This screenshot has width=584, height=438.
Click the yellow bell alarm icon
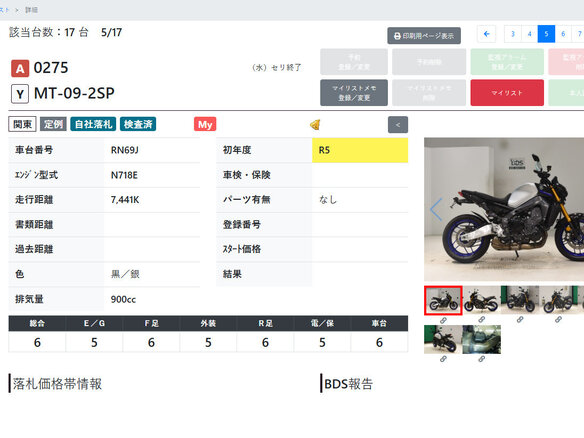point(315,124)
